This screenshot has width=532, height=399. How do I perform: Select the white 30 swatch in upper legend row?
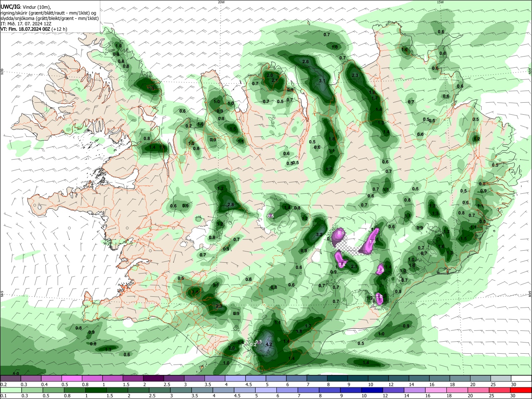(521, 379)
